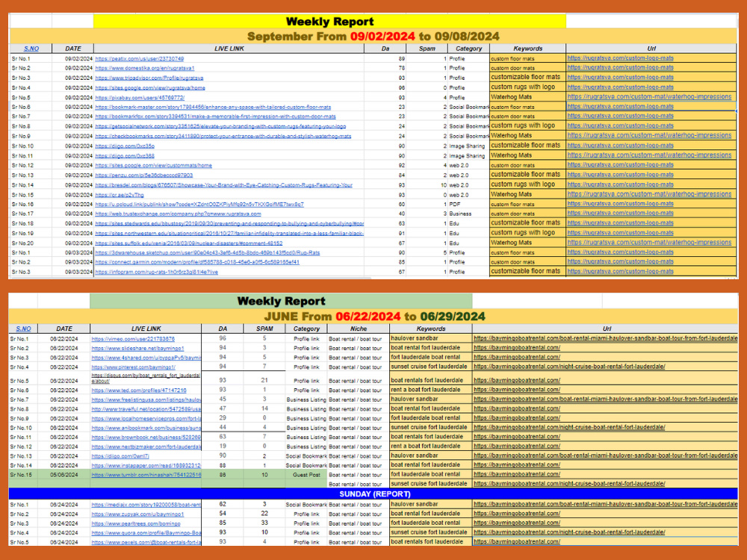Open the pinterest.com baymingo1 link
This screenshot has height=560, width=747.
[x=134, y=367]
